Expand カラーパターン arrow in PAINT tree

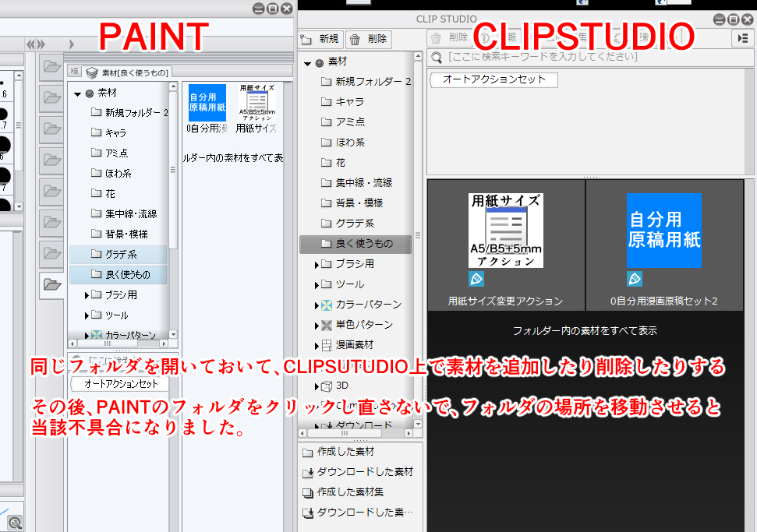[87, 335]
